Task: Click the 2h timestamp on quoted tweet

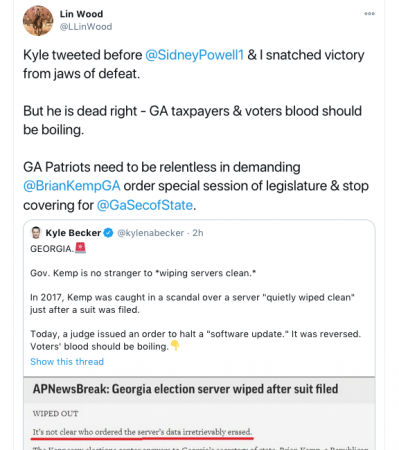Action: (x=198, y=233)
